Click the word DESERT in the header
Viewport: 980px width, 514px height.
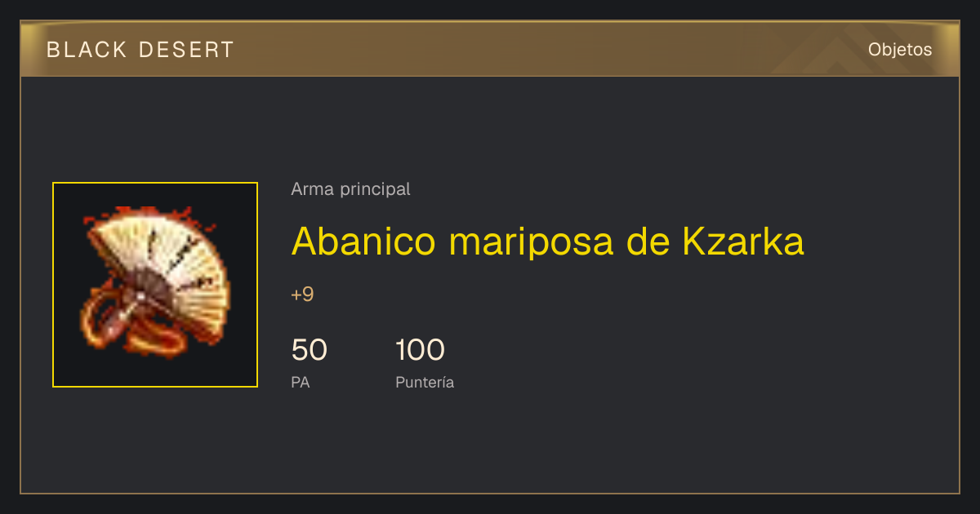click(187, 50)
